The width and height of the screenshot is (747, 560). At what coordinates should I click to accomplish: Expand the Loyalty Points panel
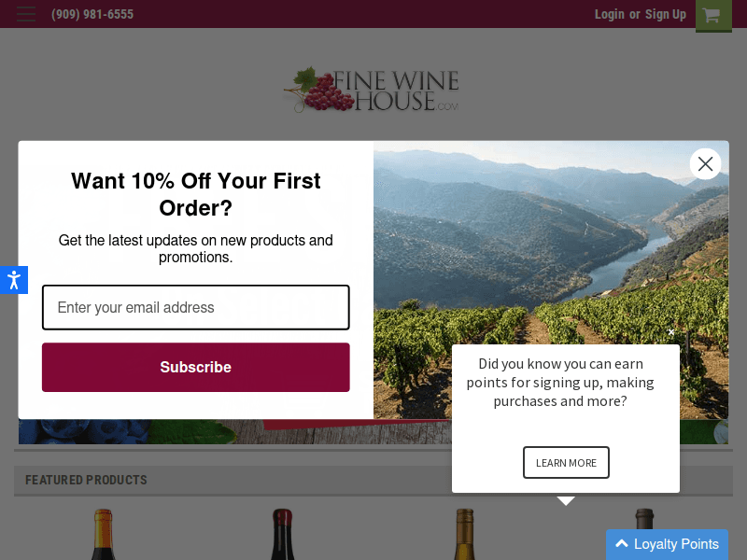[667, 544]
